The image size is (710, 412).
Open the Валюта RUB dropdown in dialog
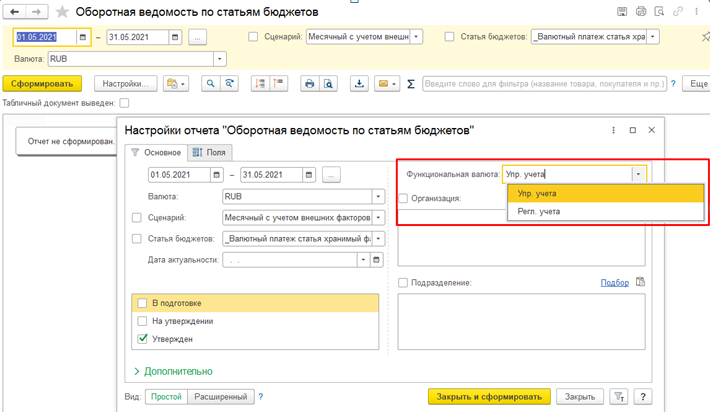378,197
